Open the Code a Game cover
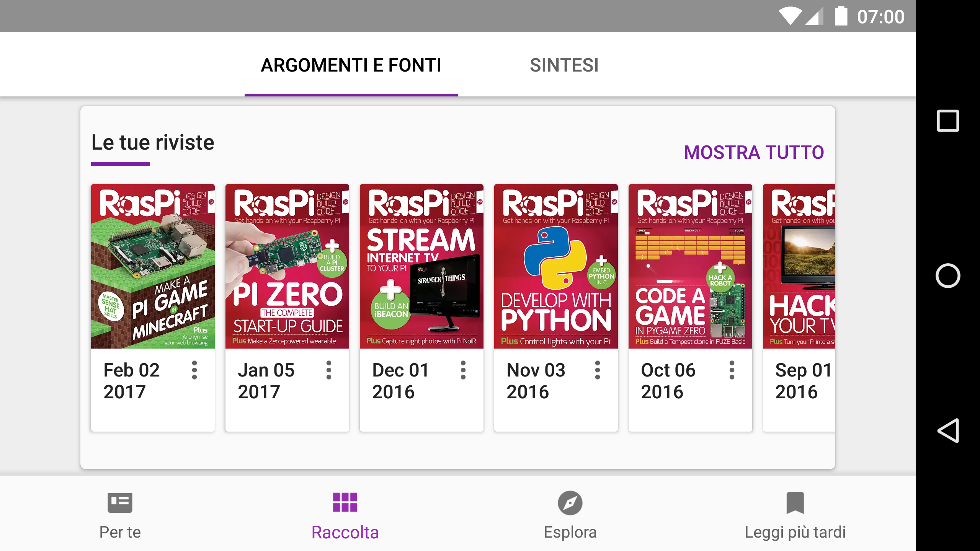This screenshot has height=551, width=980. coord(690,266)
